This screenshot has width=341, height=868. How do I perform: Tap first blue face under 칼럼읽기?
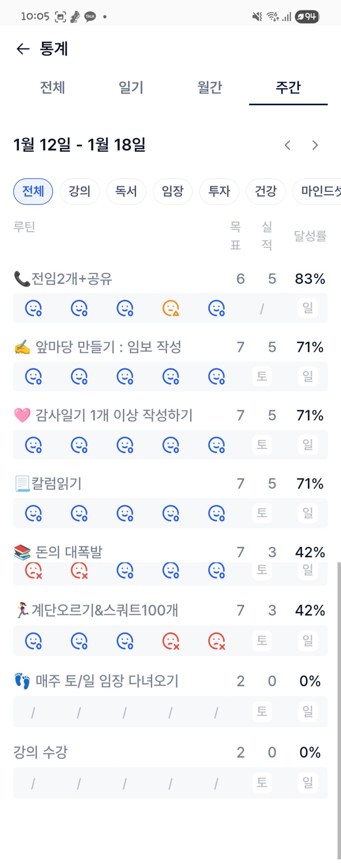coord(33,513)
